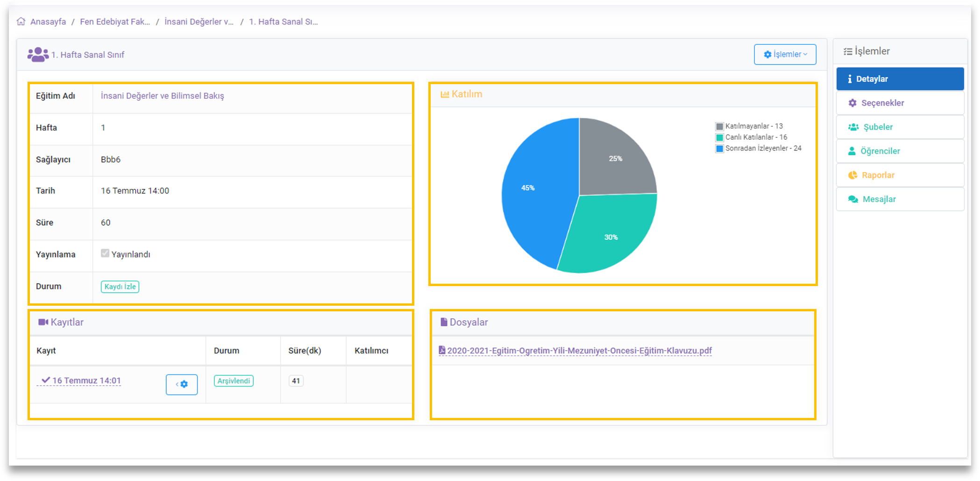Click the file icon beside Dosyalar heading

[444, 322]
